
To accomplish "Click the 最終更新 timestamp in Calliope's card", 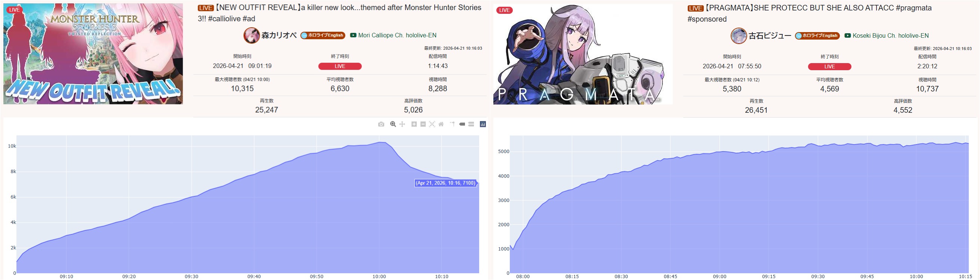I will point(453,48).
